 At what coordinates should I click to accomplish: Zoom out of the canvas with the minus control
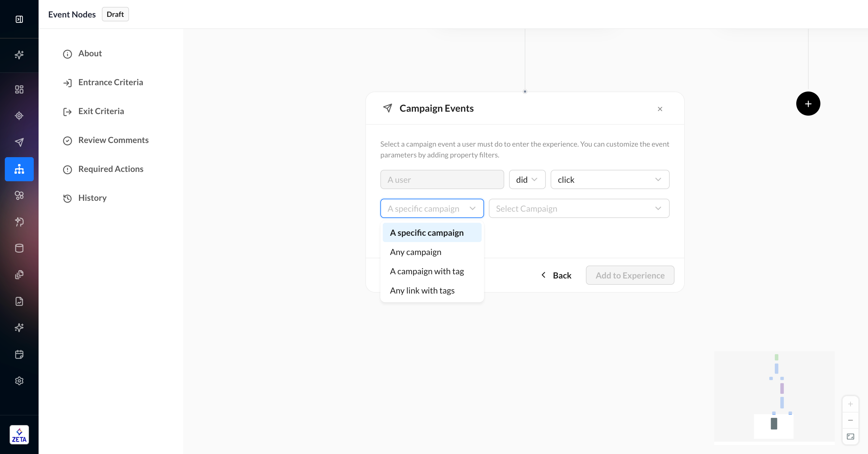pos(850,420)
